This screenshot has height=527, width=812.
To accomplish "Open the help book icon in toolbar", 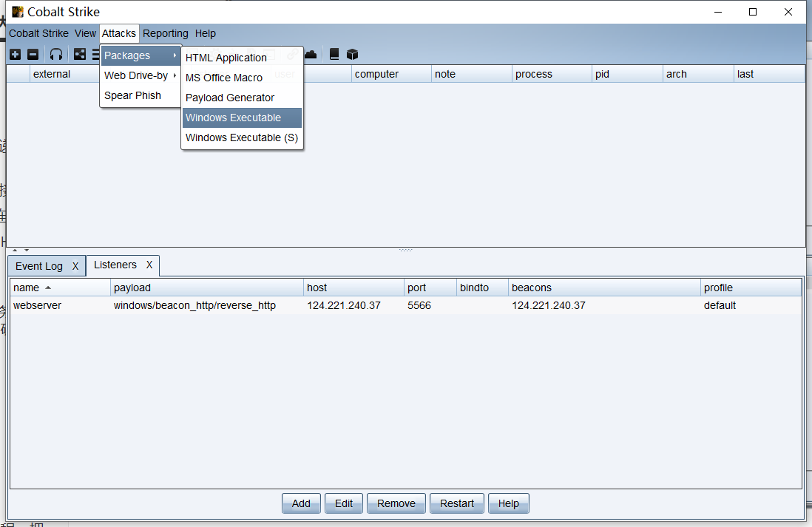I will [x=334, y=55].
